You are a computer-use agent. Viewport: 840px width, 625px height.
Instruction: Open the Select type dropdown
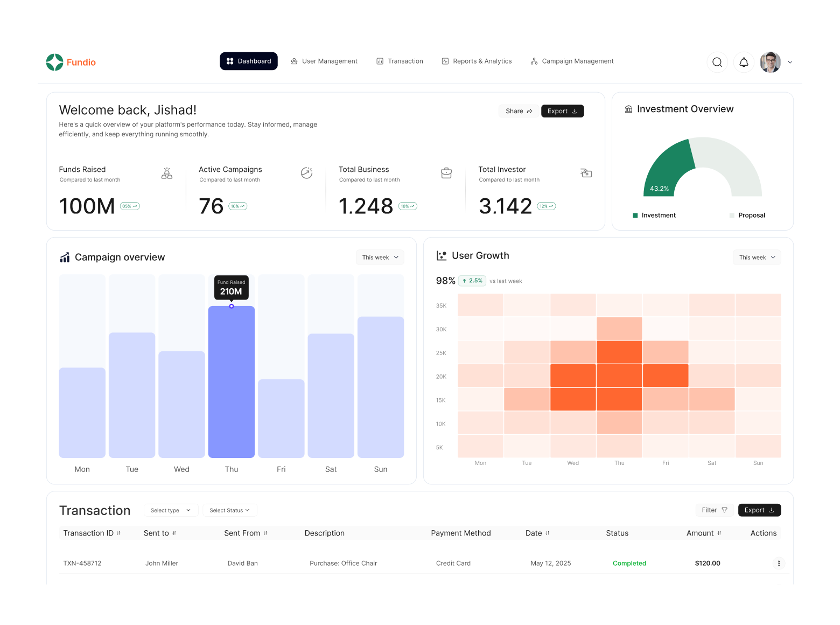pos(171,510)
